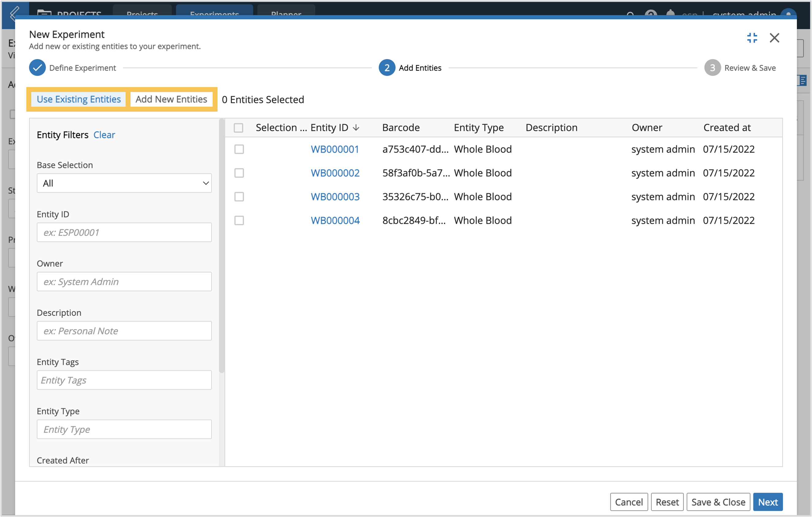The image size is (812, 517).
Task: Check the WB000002 row checkbox
Action: (x=239, y=173)
